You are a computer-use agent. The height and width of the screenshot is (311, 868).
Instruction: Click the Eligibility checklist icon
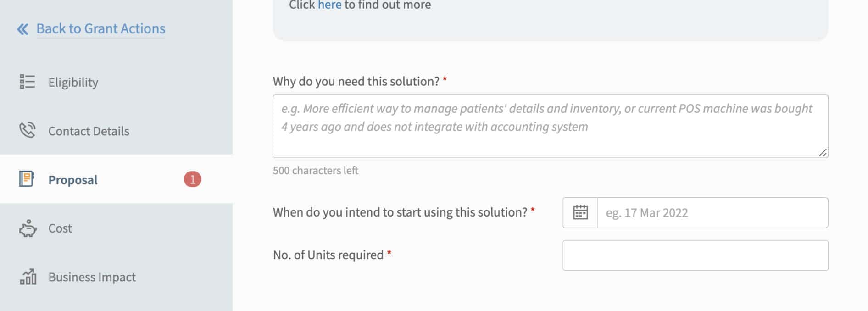(27, 82)
